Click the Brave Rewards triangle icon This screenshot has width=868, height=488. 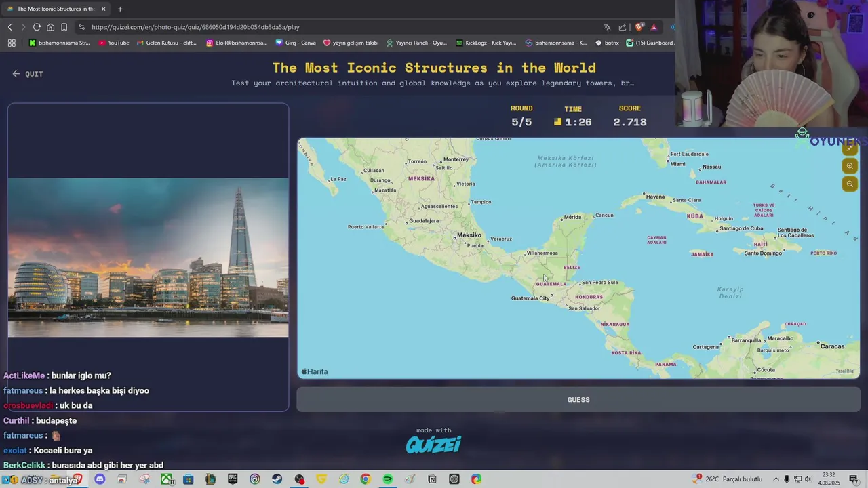pyautogui.click(x=654, y=27)
